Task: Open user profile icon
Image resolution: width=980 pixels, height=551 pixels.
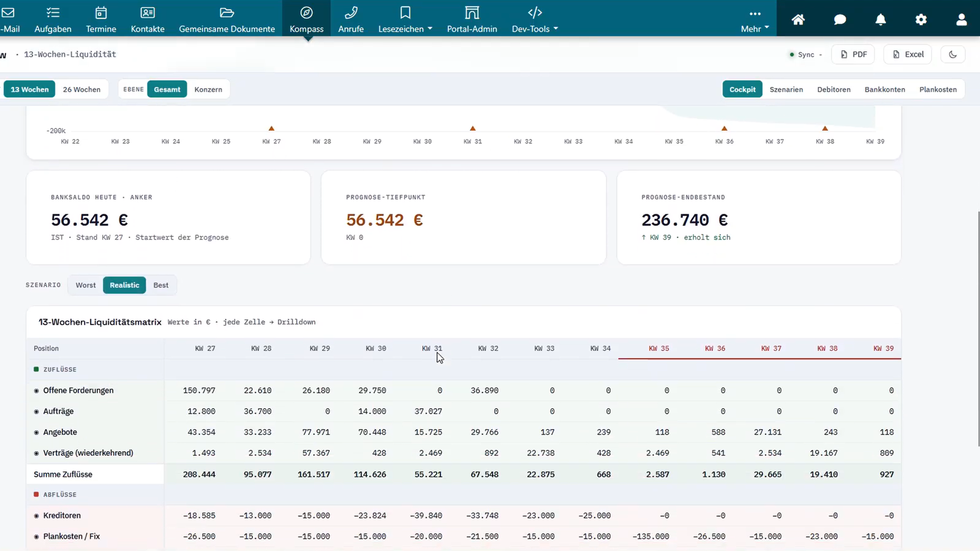Action: (x=962, y=20)
